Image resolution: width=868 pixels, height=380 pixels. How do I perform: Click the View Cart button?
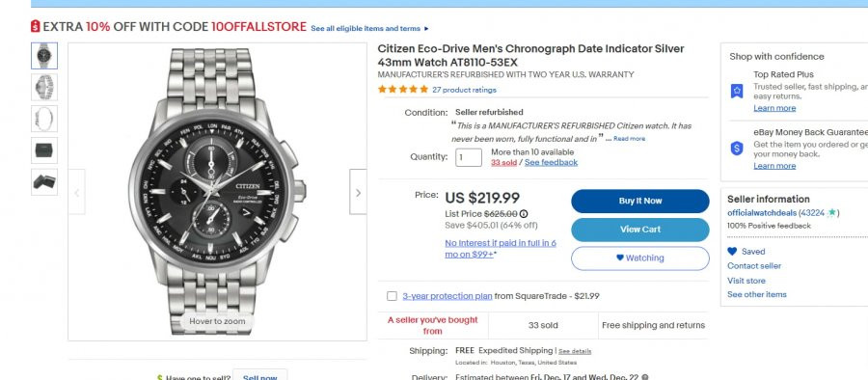point(640,230)
